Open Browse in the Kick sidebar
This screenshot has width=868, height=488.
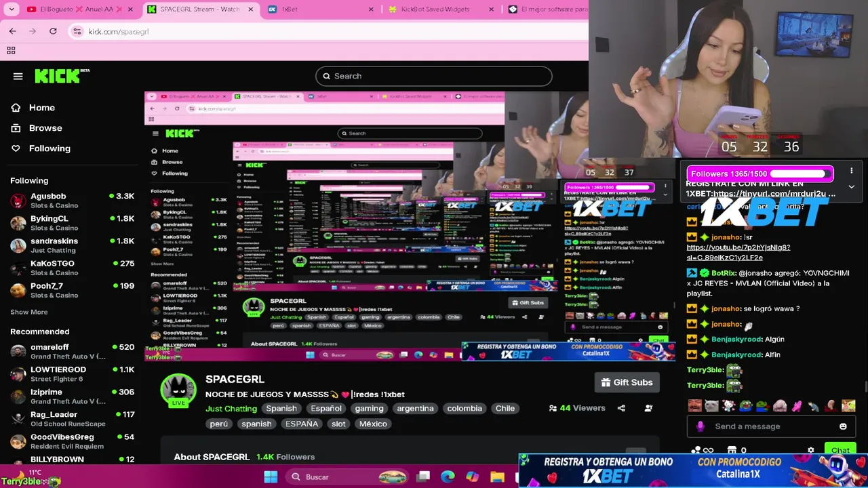[36, 128]
